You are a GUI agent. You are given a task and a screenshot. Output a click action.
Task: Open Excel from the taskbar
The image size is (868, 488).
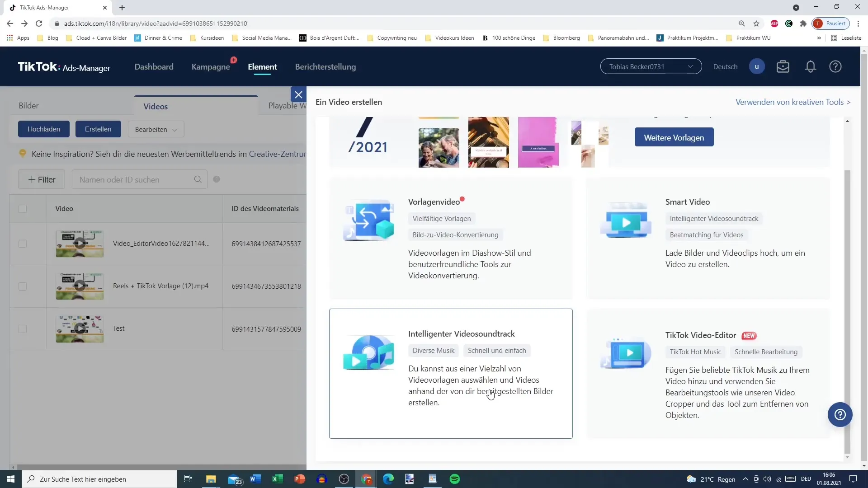tap(278, 479)
